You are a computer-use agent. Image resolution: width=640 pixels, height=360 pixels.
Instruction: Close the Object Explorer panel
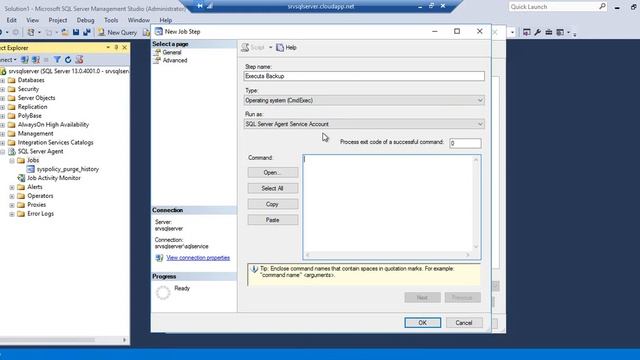(125, 47)
